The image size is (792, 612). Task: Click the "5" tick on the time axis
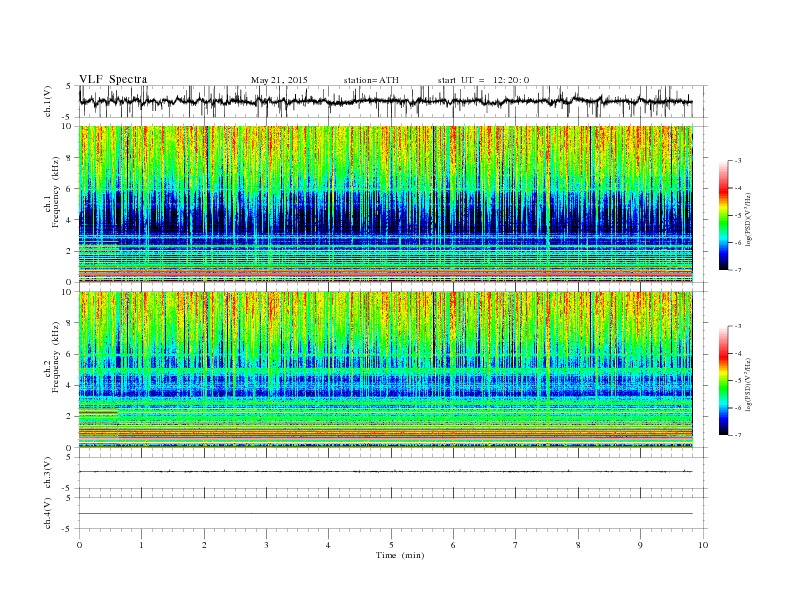(391, 545)
